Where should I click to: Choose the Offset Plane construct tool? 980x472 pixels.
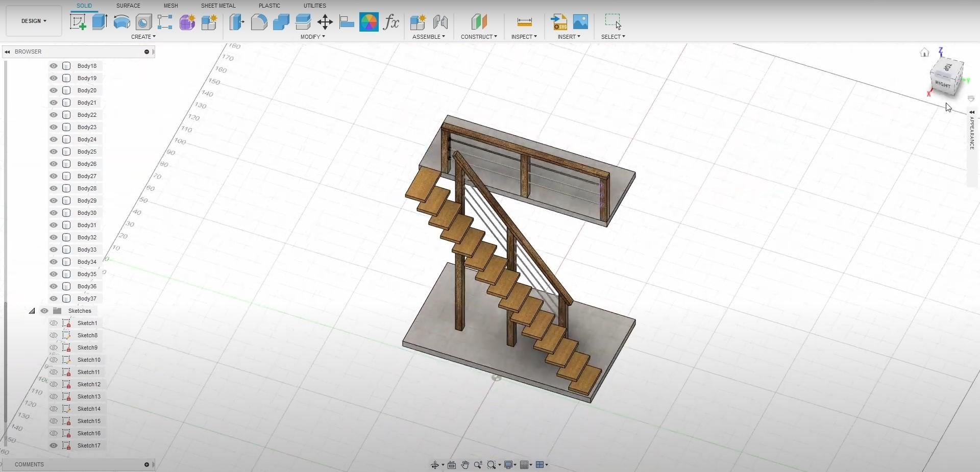479,22
